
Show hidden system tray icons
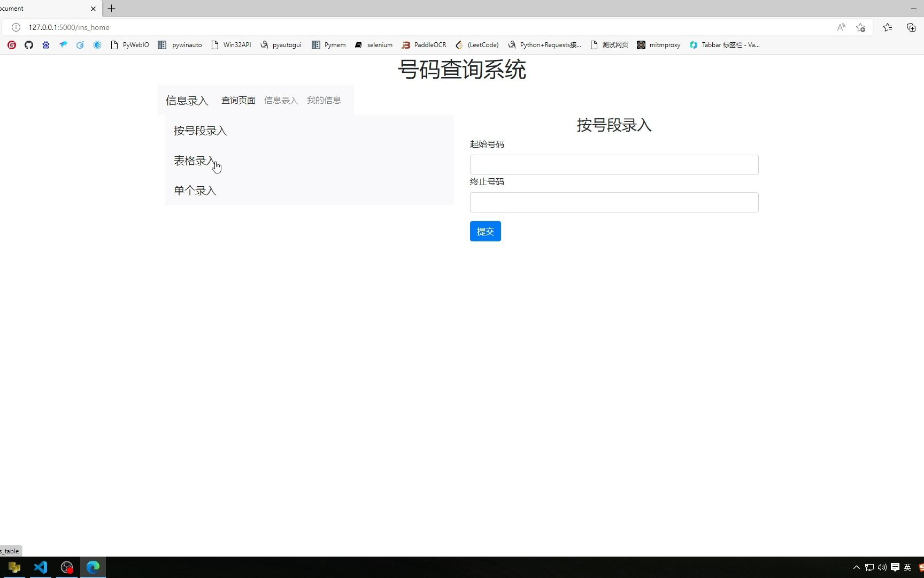tap(857, 567)
